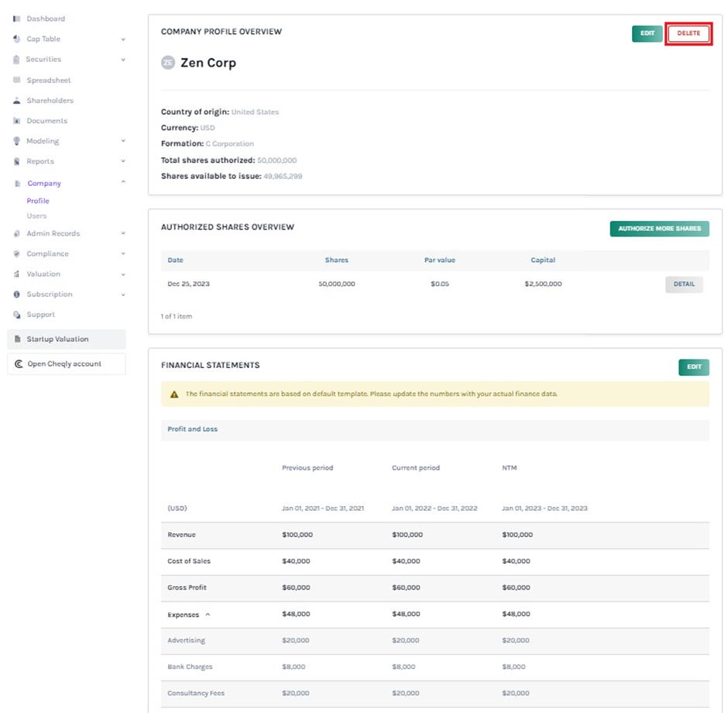728x713 pixels.
Task: Click the Securities clipboard icon
Action: pos(17,60)
